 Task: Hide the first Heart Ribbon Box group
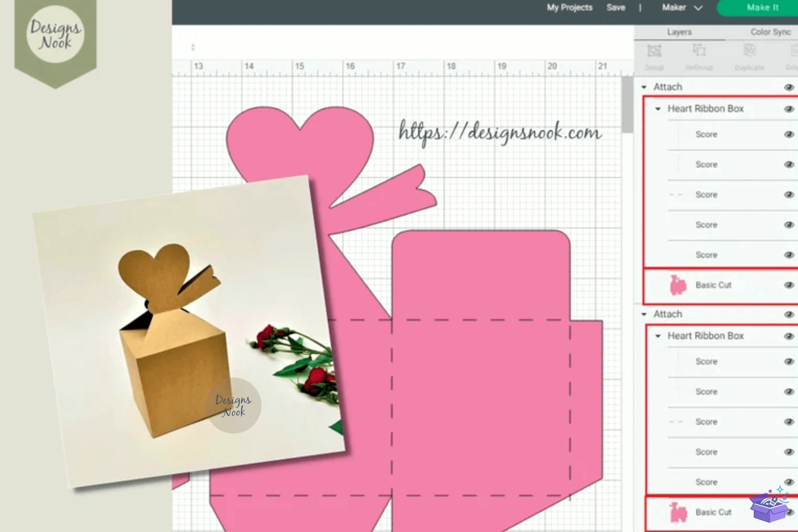pos(789,109)
